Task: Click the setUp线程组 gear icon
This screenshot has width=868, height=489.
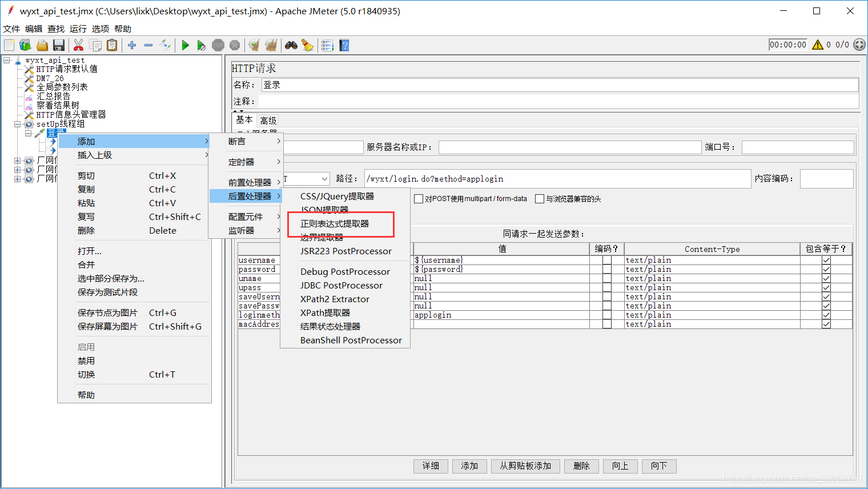Action: (x=29, y=124)
